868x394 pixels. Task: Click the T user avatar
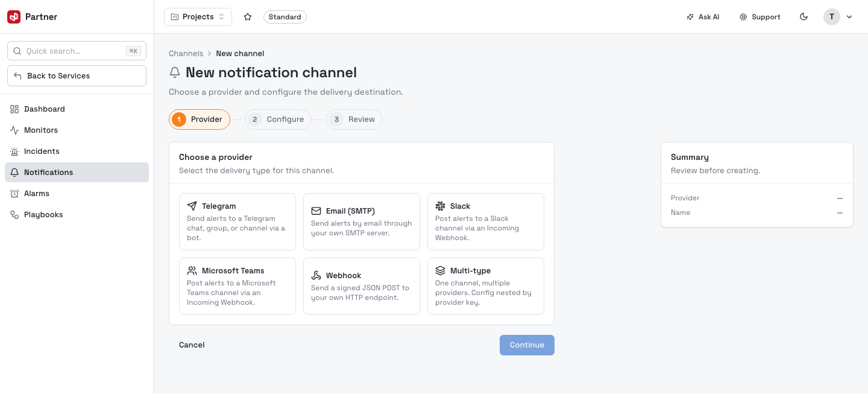tap(832, 17)
